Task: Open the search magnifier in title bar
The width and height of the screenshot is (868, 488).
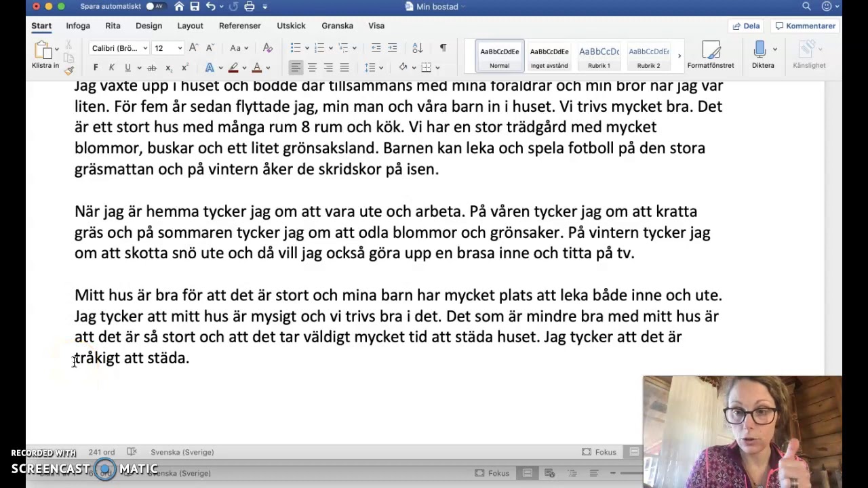Action: tap(806, 7)
